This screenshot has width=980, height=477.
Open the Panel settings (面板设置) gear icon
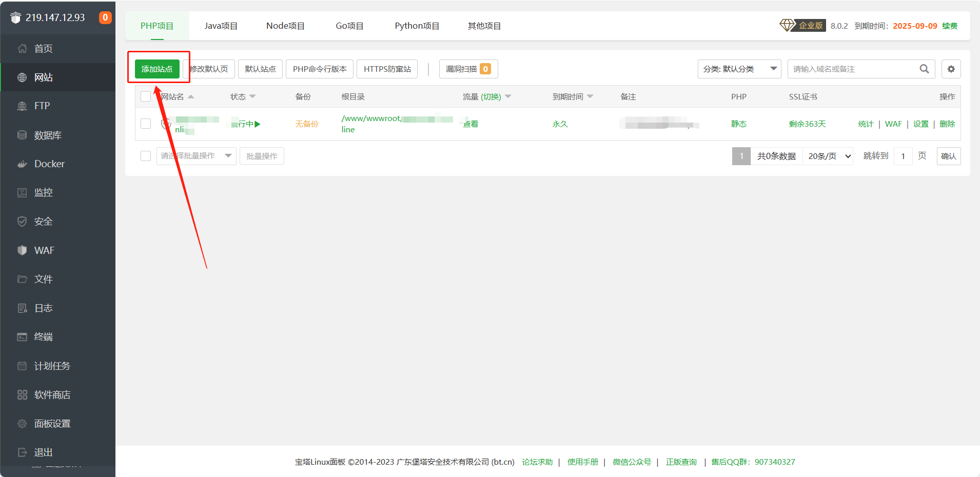pos(22,424)
